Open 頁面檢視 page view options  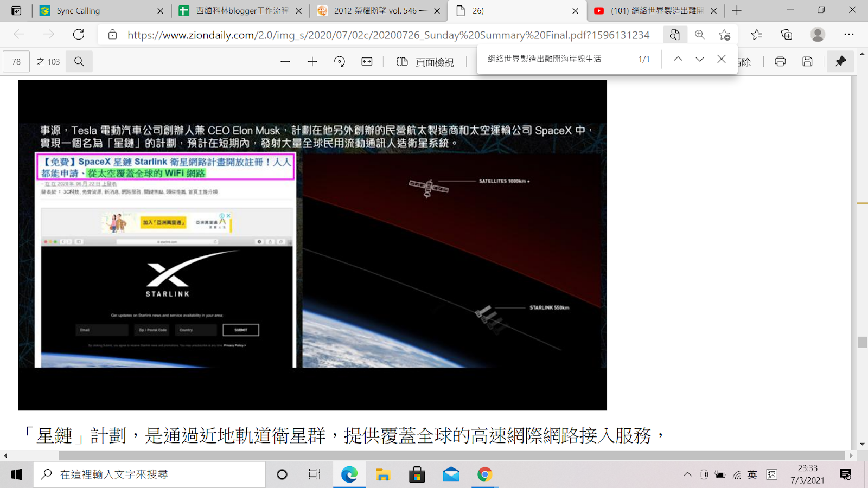(x=425, y=62)
